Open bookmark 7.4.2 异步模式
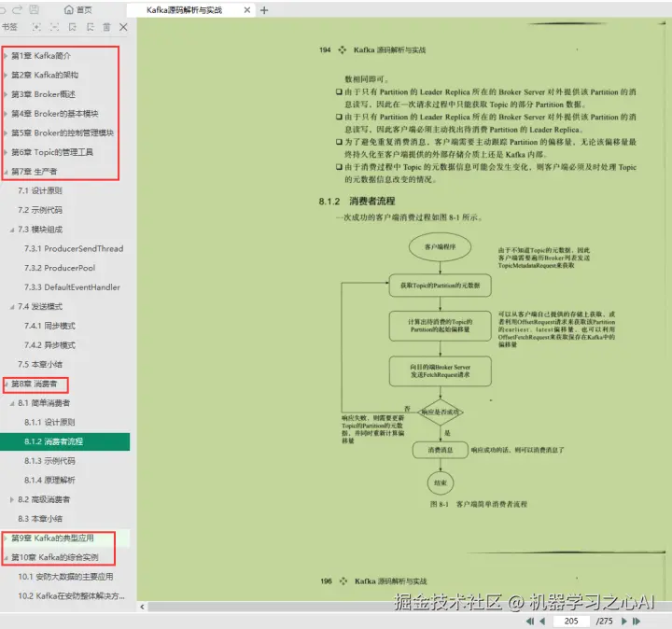This screenshot has width=672, height=629. click(49, 345)
